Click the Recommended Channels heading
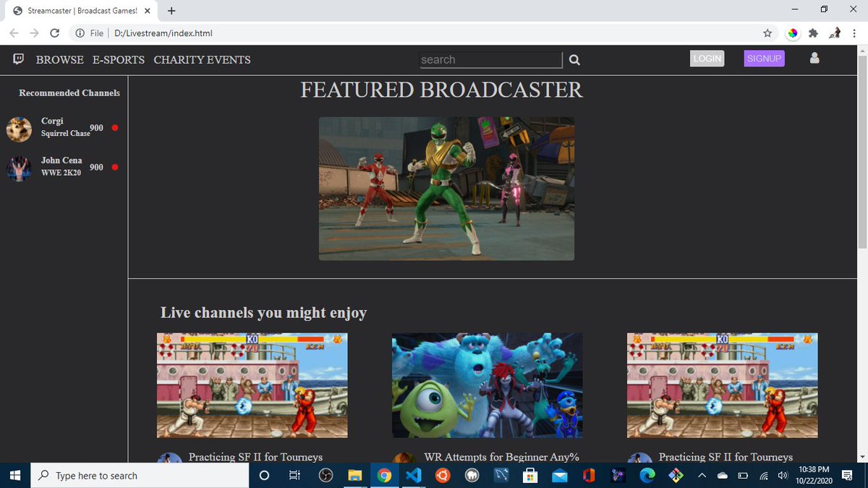The height and width of the screenshot is (488, 868). [x=69, y=93]
